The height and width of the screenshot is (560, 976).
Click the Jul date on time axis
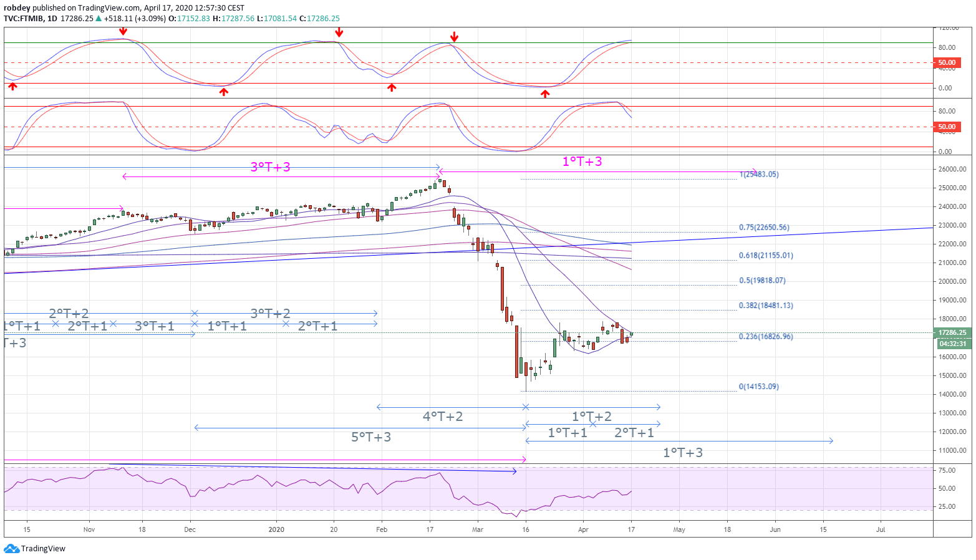coord(881,529)
